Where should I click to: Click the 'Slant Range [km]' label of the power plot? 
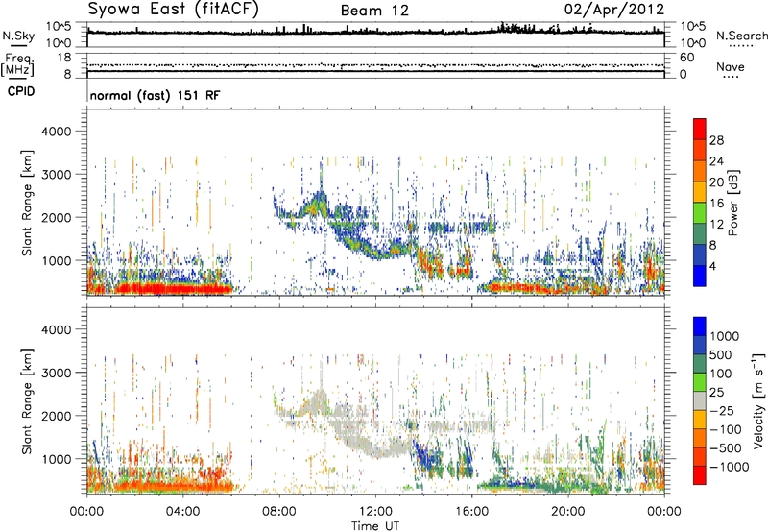pyautogui.click(x=27, y=203)
